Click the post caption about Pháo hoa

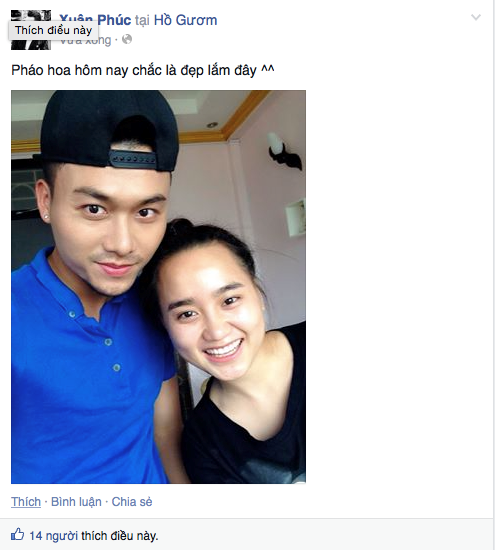point(142,70)
